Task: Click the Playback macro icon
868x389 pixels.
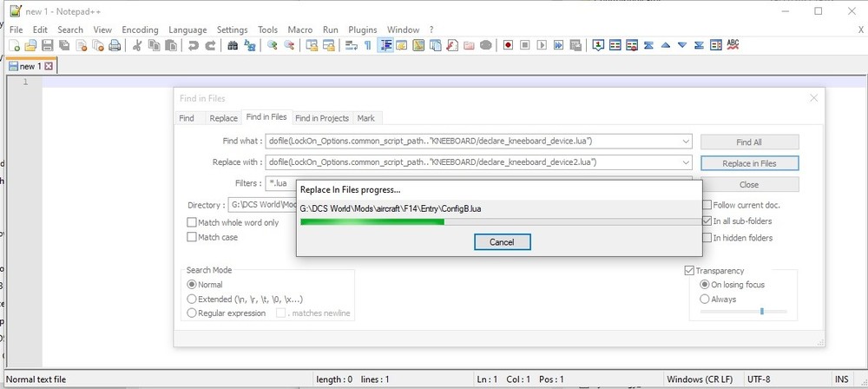Action: (542, 45)
